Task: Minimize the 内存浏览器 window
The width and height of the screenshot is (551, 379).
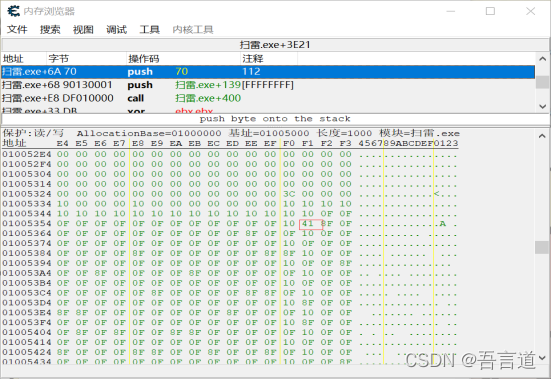Action: coord(451,11)
